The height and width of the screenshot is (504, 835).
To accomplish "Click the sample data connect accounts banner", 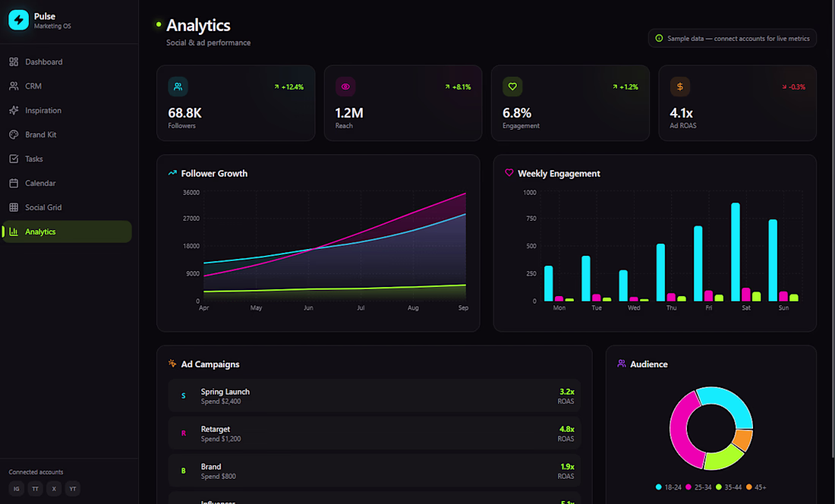I will pyautogui.click(x=733, y=38).
